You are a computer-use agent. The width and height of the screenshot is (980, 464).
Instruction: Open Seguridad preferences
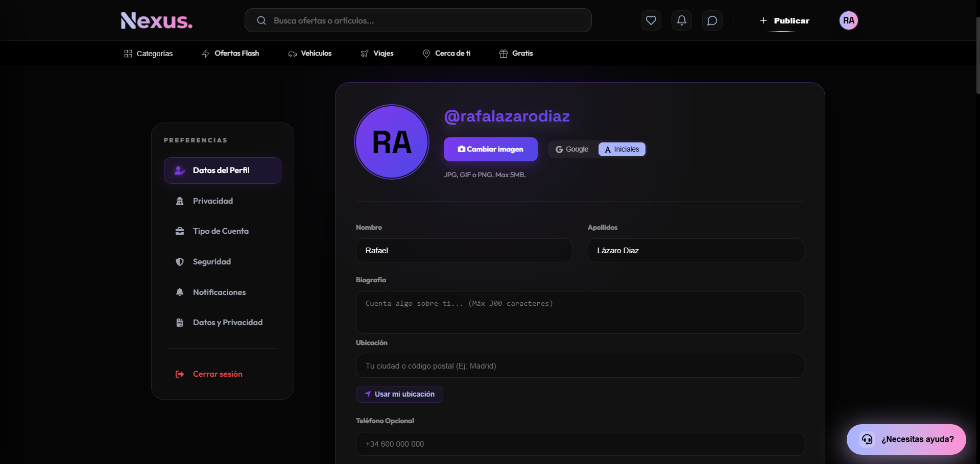(x=223, y=262)
